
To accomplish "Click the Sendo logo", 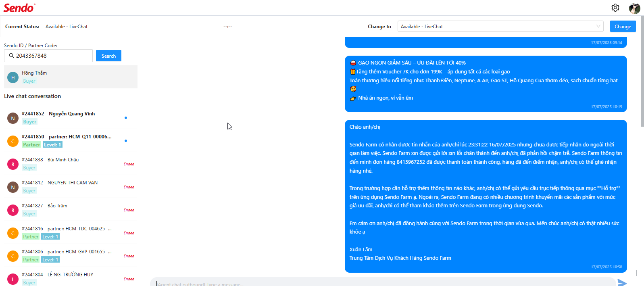I will tap(19, 8).
